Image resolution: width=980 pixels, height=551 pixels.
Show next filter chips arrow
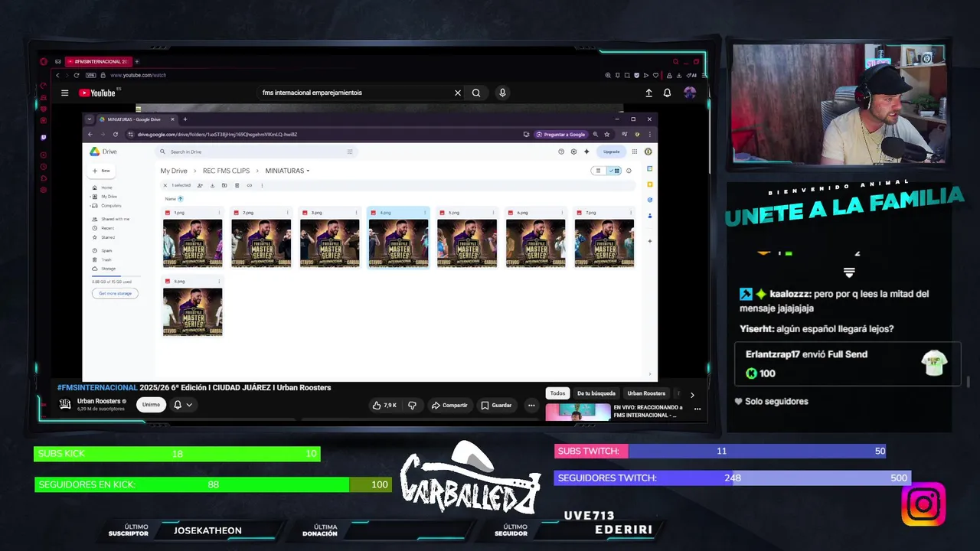point(692,395)
